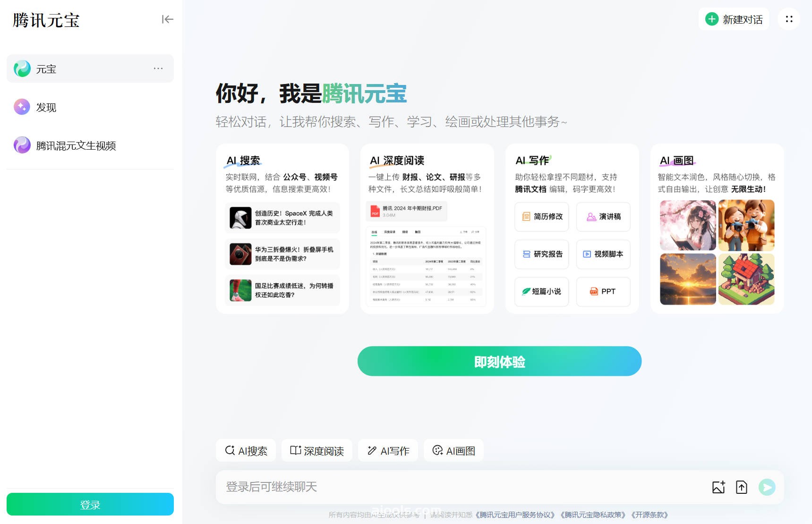Click the 短篇小说 writing option
The height and width of the screenshot is (524, 812).
click(542, 291)
